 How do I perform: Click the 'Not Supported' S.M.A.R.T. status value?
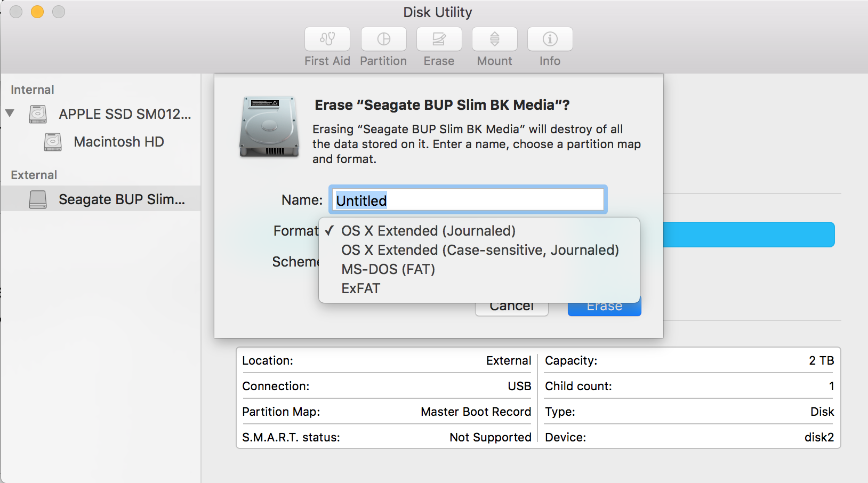point(491,437)
